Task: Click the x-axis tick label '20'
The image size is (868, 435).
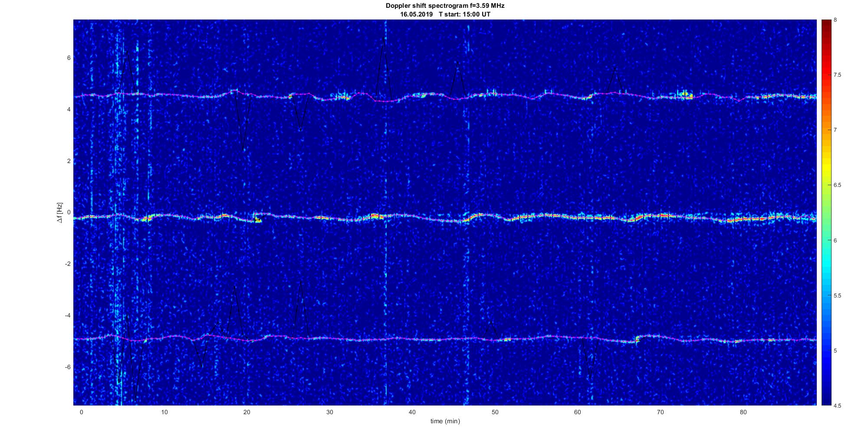Action: (x=247, y=412)
